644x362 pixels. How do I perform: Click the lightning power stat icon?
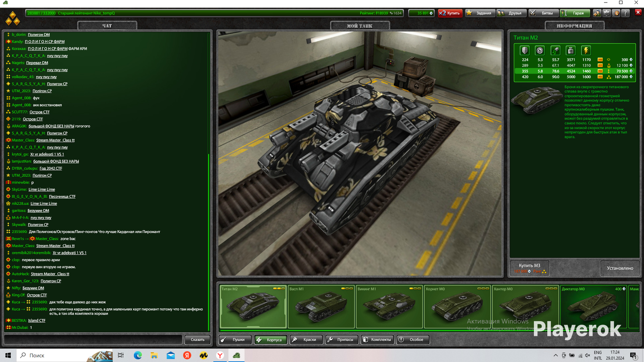(x=586, y=51)
